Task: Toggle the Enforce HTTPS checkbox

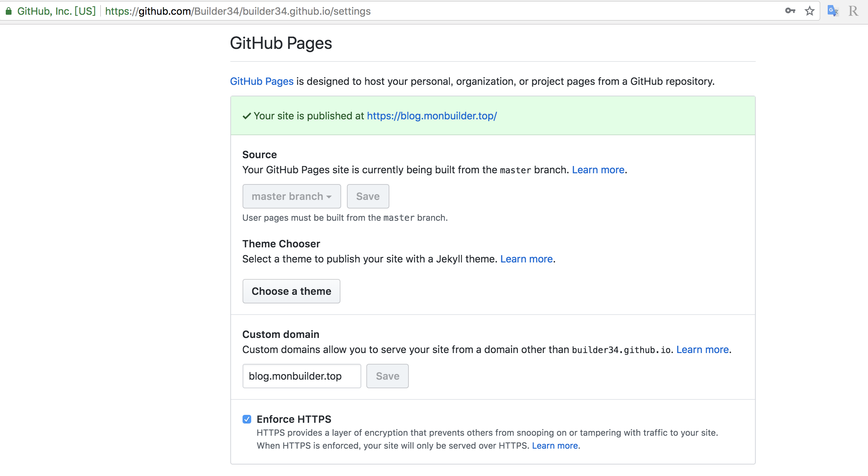Action: tap(247, 419)
